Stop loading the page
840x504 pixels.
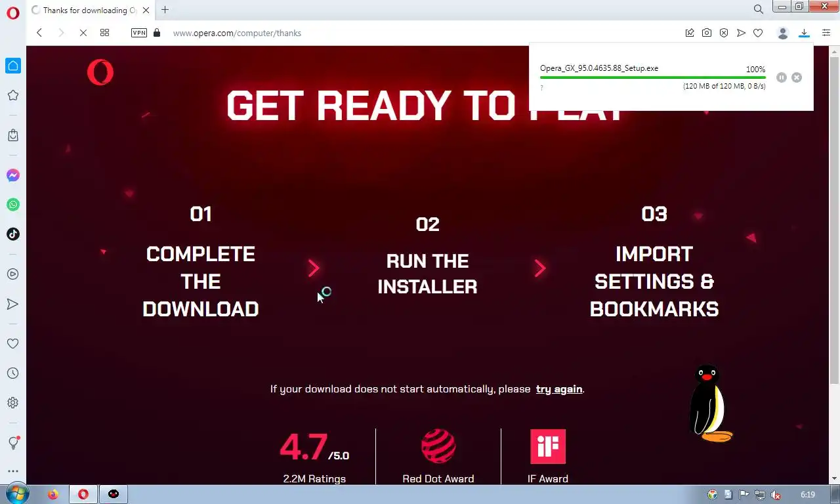[x=83, y=33]
